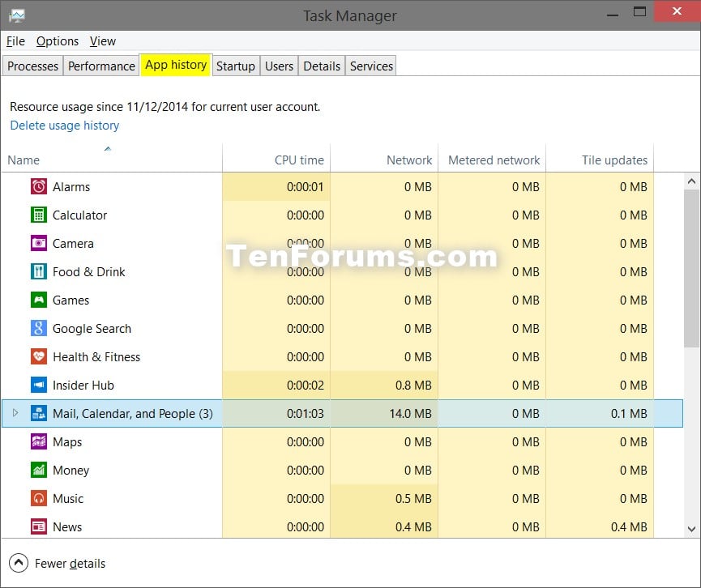Select the Food & Drink row name
Viewport: 701px width, 588px height.
88,272
